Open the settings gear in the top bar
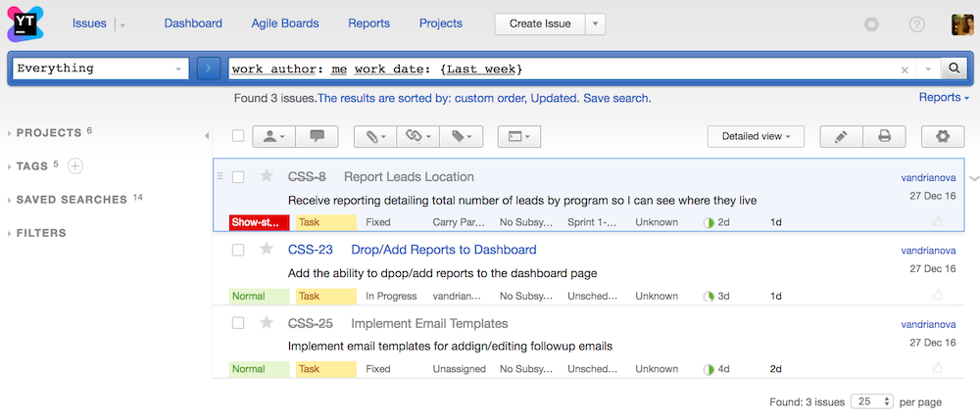980x420 pixels. click(871, 24)
